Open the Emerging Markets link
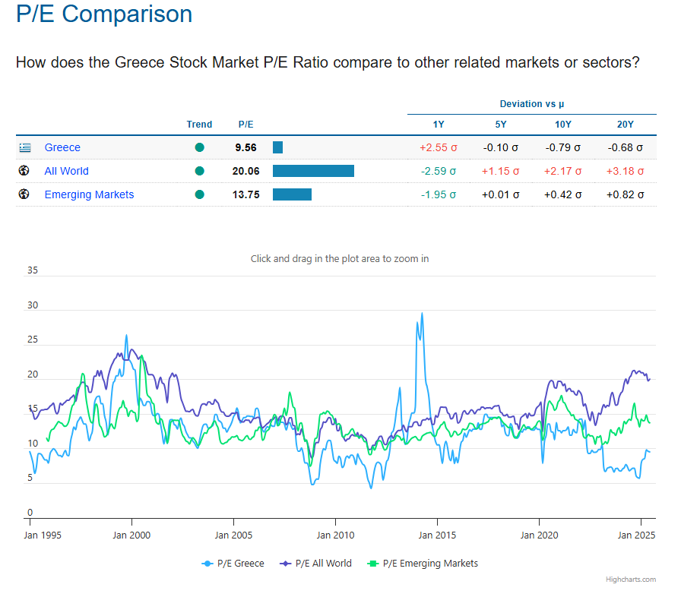 89,194
